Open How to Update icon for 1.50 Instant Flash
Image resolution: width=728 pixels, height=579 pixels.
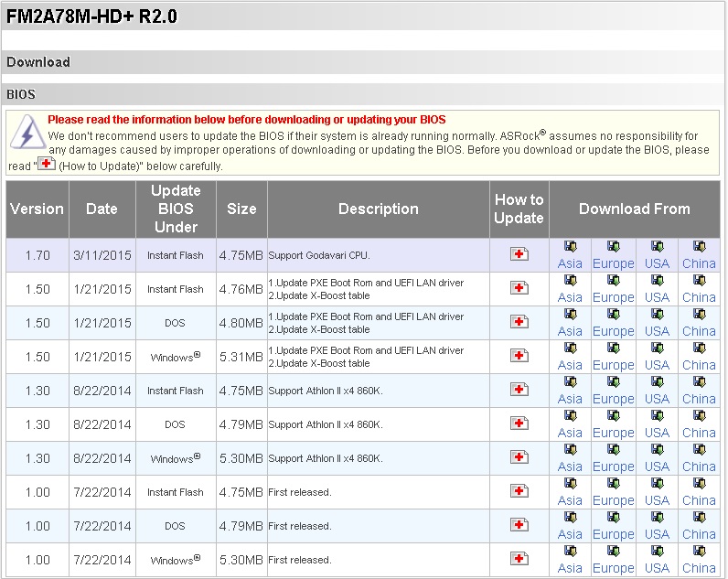(519, 288)
